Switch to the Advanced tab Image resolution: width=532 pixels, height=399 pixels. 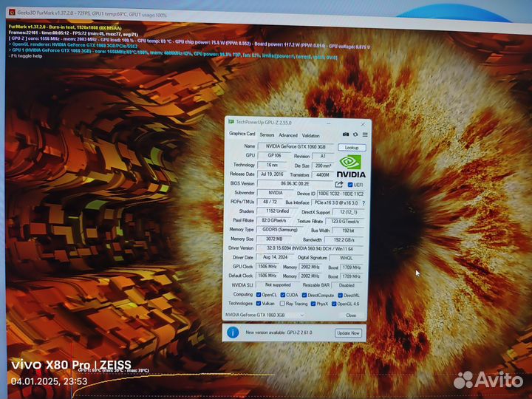click(x=288, y=135)
